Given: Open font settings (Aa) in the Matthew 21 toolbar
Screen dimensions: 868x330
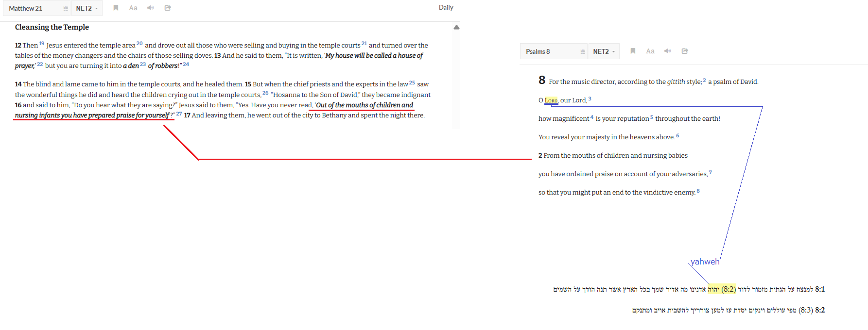Looking at the screenshot, I should point(133,8).
